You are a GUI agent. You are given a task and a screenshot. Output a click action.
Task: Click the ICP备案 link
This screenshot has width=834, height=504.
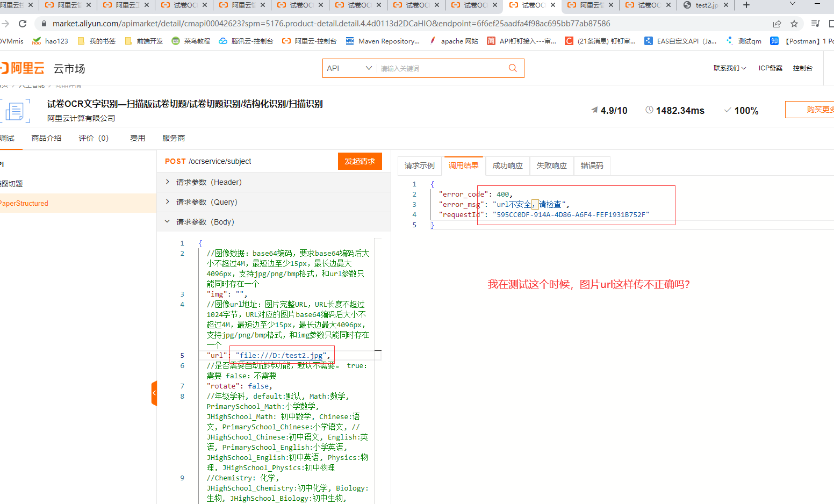coord(771,68)
